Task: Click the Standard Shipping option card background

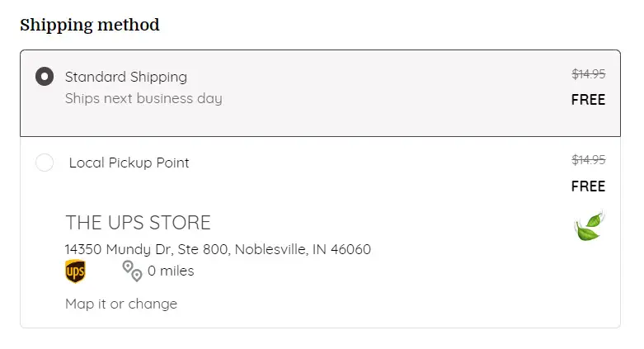Action: (321, 93)
